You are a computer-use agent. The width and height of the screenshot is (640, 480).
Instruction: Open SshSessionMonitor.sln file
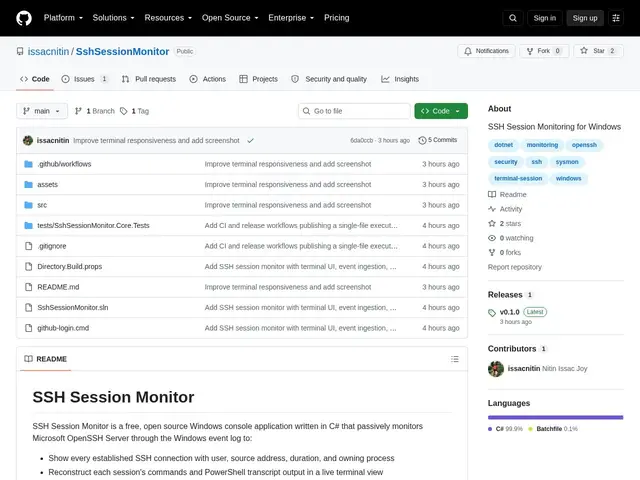pos(73,307)
